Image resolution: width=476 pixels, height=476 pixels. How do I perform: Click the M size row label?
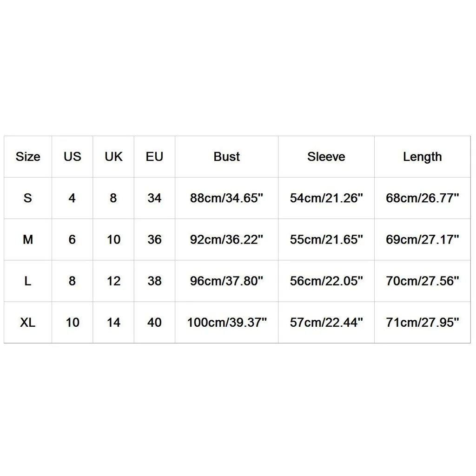[28, 239]
